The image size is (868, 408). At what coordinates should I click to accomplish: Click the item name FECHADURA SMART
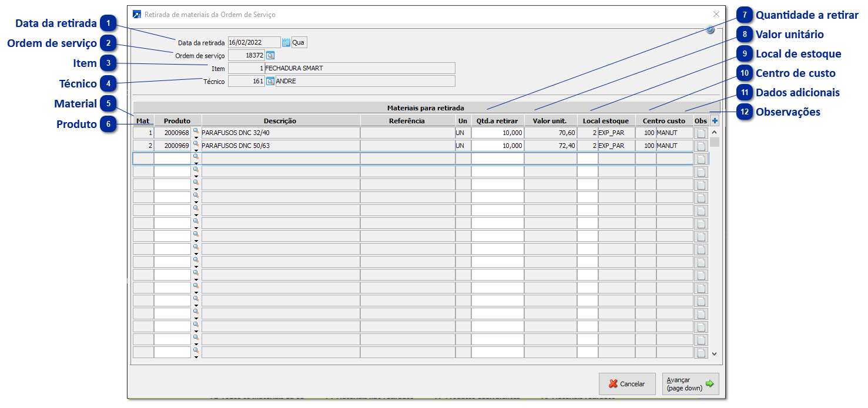point(294,68)
